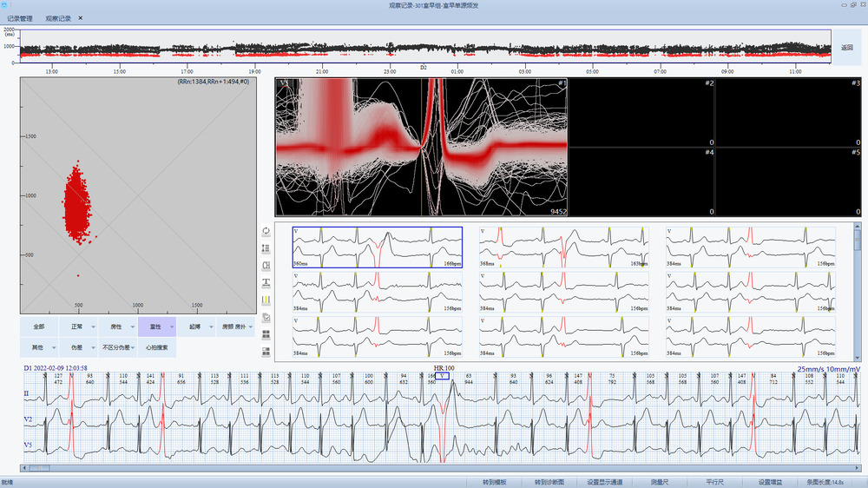Toggle the 室性 beat category filter
Viewport: 868px width, 488px height.
tap(155, 326)
